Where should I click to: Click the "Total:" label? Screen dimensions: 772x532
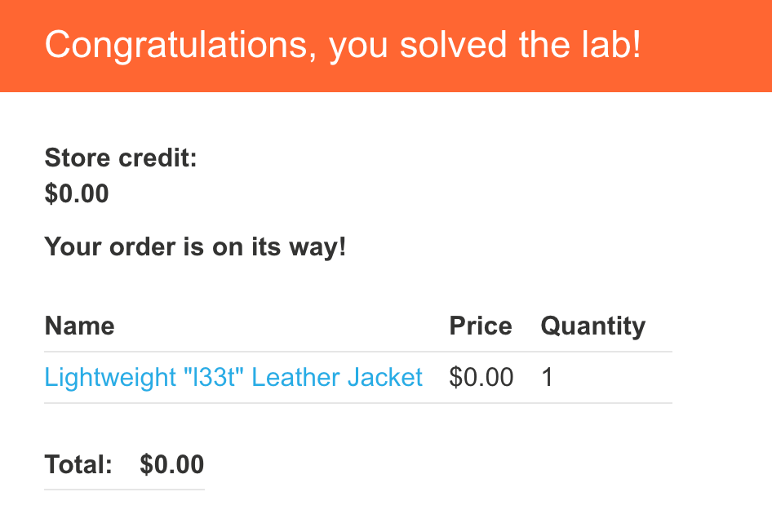(x=78, y=465)
